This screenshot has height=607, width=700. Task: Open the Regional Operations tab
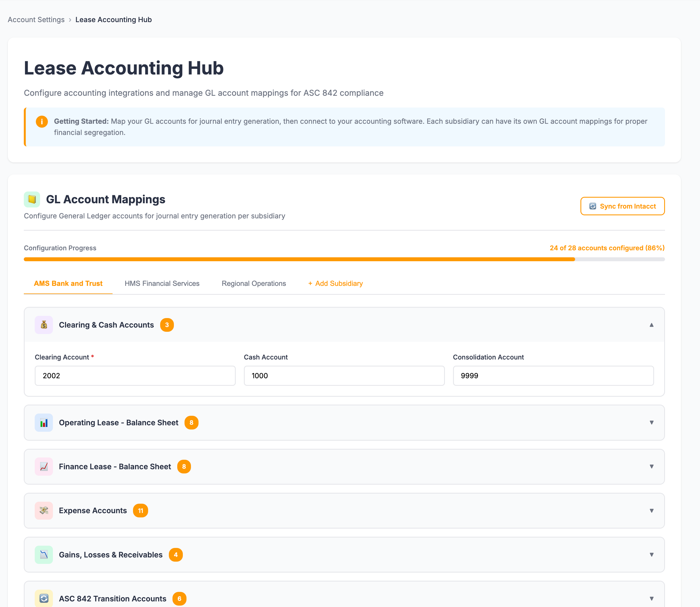point(254,284)
